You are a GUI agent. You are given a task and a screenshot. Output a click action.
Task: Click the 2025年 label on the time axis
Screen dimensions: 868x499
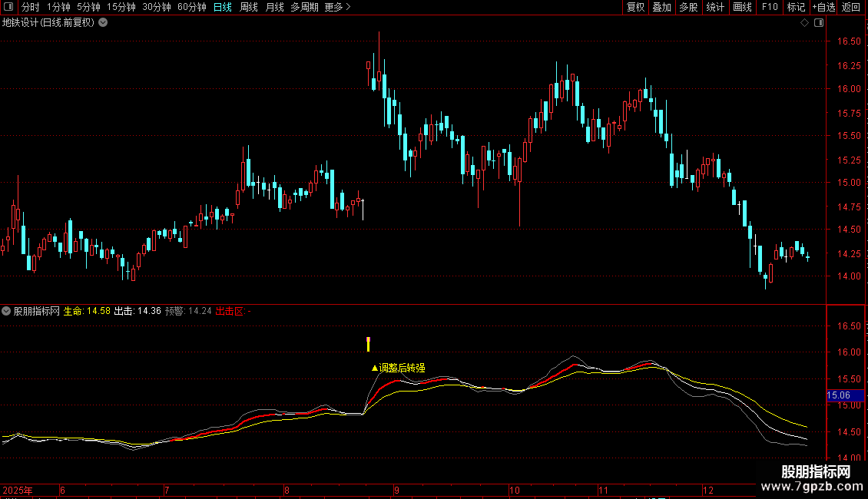(18, 490)
